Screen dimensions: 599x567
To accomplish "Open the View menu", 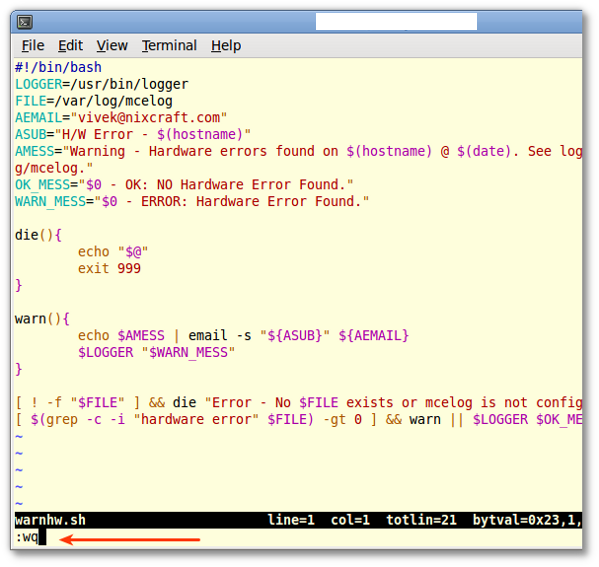I will tap(112, 46).
